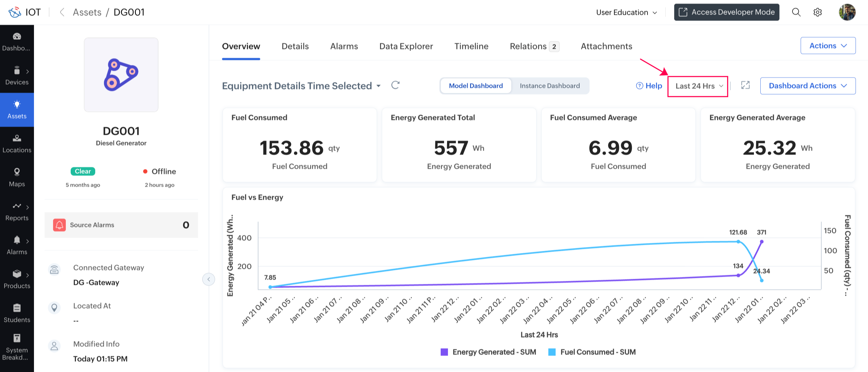Switch to the Data Explorer tab
The width and height of the screenshot is (868, 372).
[x=406, y=46]
